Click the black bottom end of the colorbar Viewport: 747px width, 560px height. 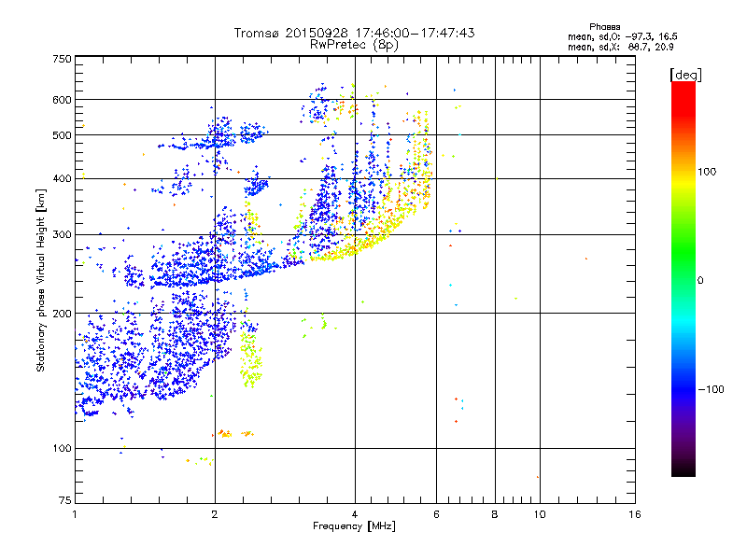click(684, 469)
